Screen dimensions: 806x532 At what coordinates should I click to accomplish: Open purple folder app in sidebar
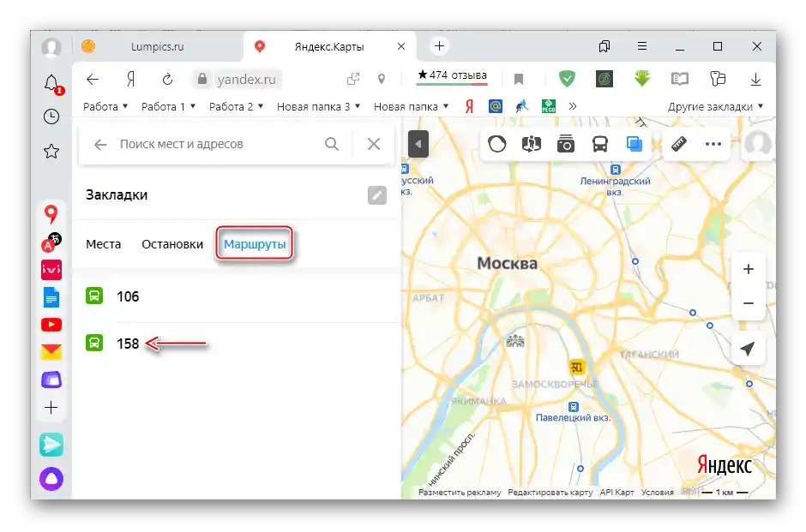pyautogui.click(x=51, y=380)
